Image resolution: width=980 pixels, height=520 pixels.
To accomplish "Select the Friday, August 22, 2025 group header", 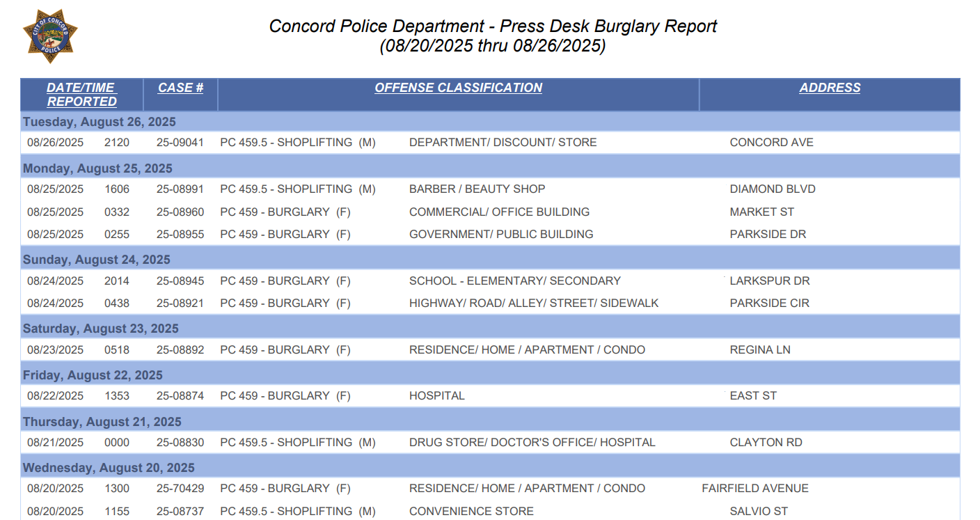I will 93,375.
